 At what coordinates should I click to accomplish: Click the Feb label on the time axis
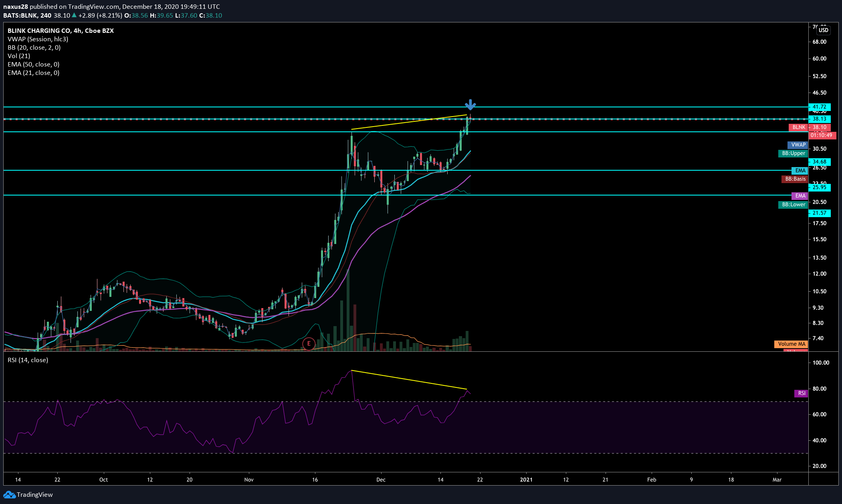pyautogui.click(x=652, y=480)
